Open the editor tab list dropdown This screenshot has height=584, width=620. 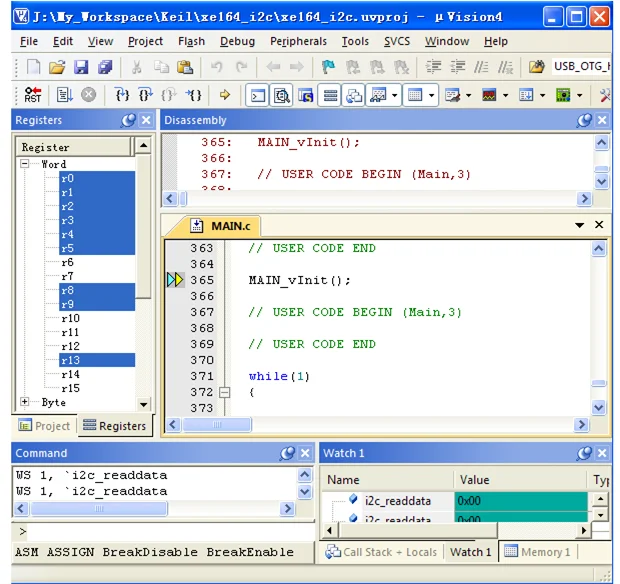click(579, 225)
